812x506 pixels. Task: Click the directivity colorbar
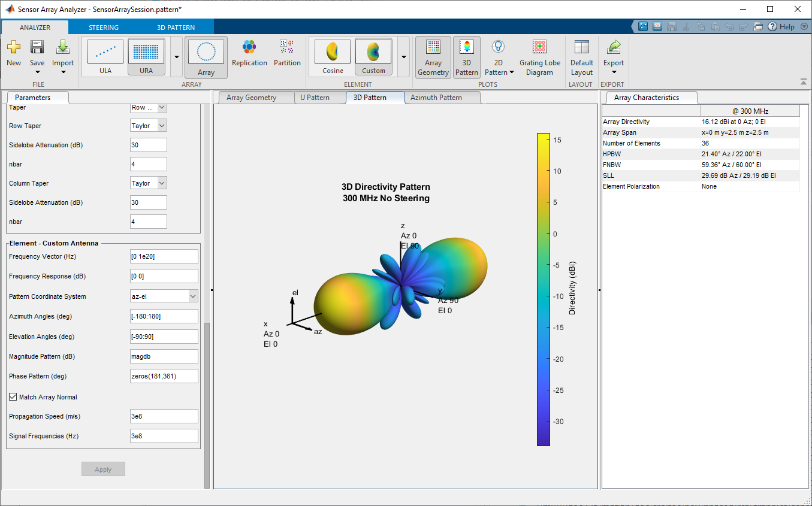[544, 289]
